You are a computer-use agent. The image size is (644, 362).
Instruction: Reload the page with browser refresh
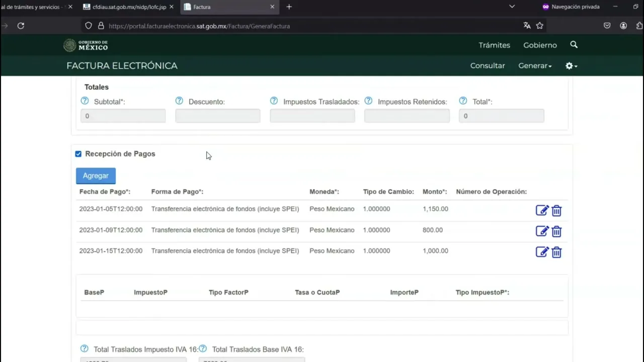pyautogui.click(x=21, y=26)
